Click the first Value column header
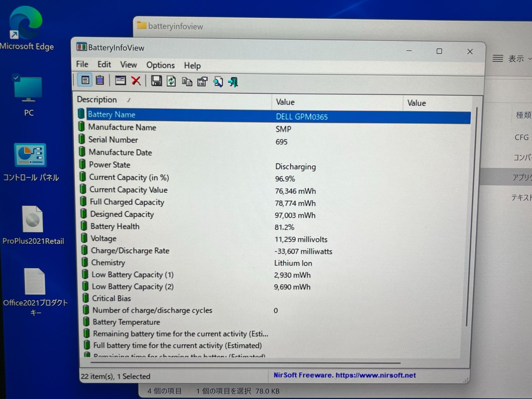 (x=337, y=102)
